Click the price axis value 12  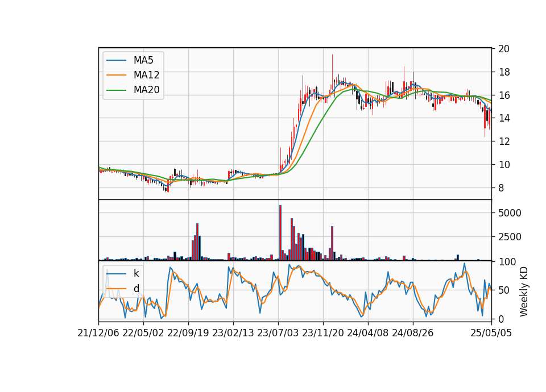pyautogui.click(x=504, y=141)
